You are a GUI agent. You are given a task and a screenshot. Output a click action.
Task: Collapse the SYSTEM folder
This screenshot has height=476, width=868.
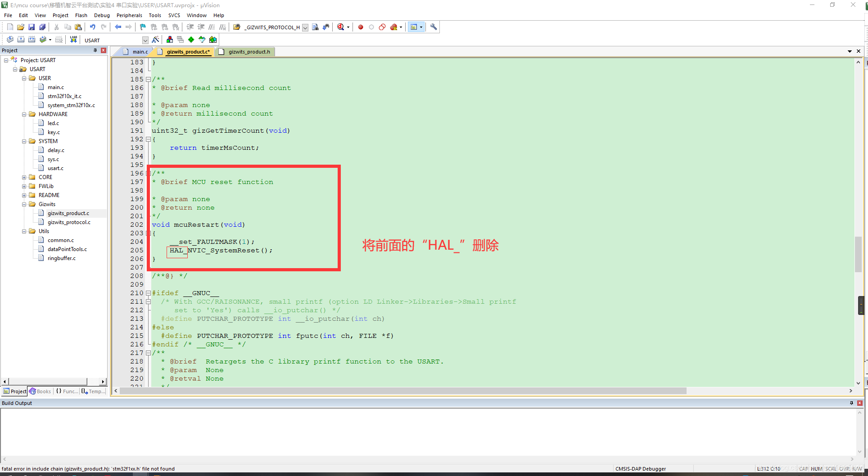(24, 141)
